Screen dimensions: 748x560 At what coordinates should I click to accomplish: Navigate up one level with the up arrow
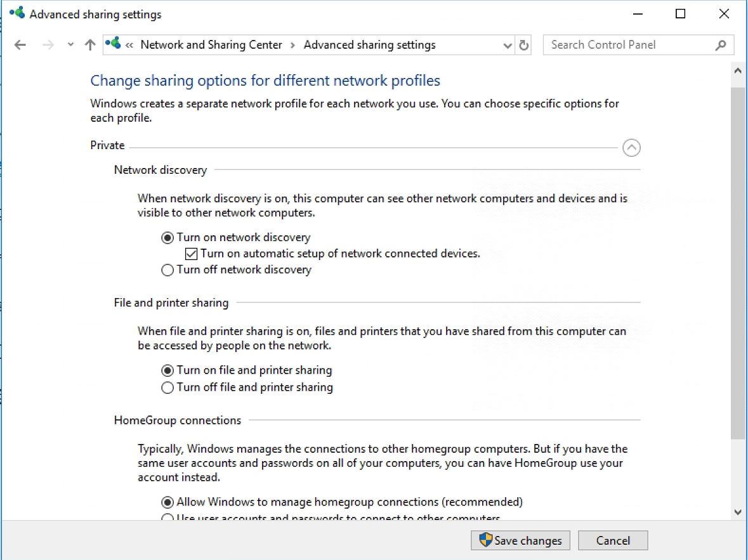pyautogui.click(x=89, y=45)
